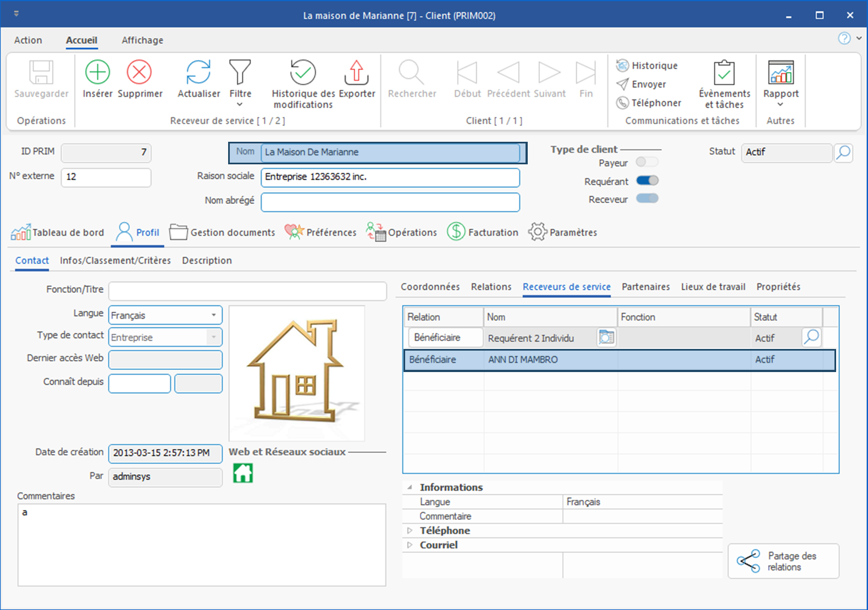The width and height of the screenshot is (868, 610).
Task: Enable the Payeur toggle
Action: [x=646, y=162]
